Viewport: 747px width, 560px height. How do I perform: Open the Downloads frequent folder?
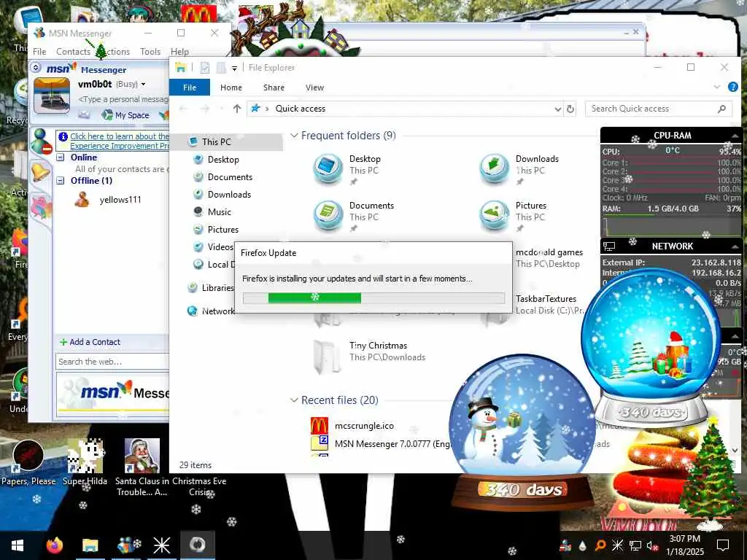tap(519, 169)
